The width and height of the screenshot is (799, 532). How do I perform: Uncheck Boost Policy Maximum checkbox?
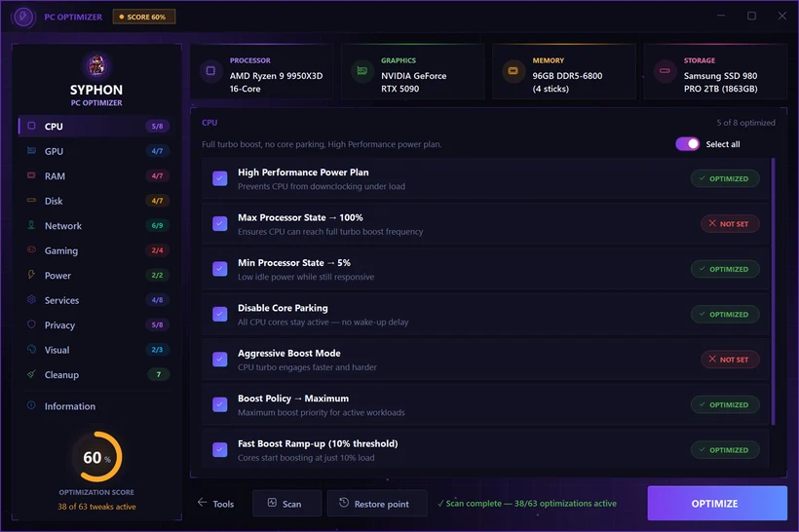pyautogui.click(x=219, y=404)
